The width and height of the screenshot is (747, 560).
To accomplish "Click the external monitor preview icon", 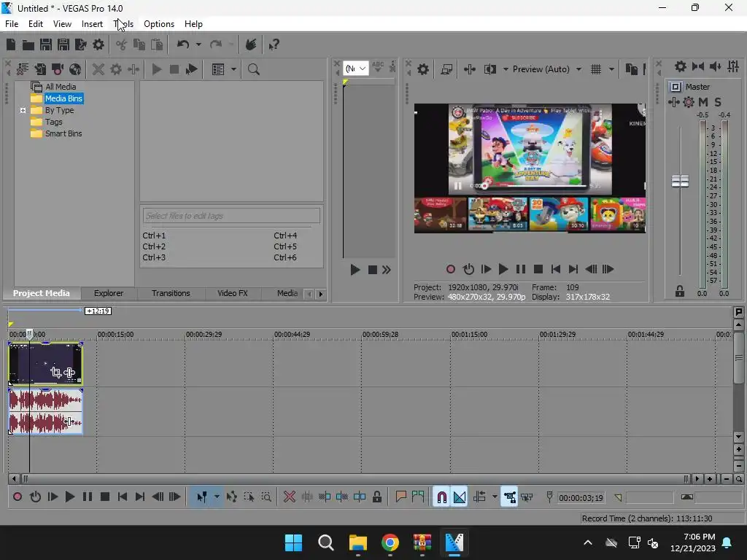I will pos(446,69).
